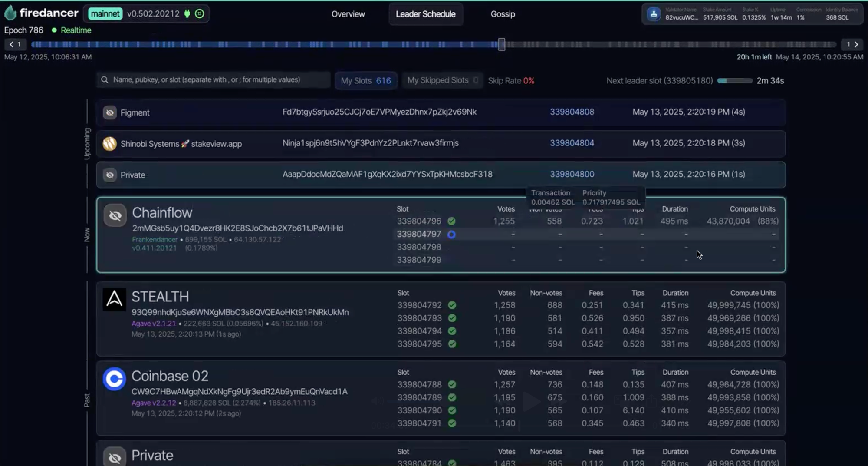The width and height of the screenshot is (868, 466).
Task: Open slot link 339804808
Action: [572, 112]
